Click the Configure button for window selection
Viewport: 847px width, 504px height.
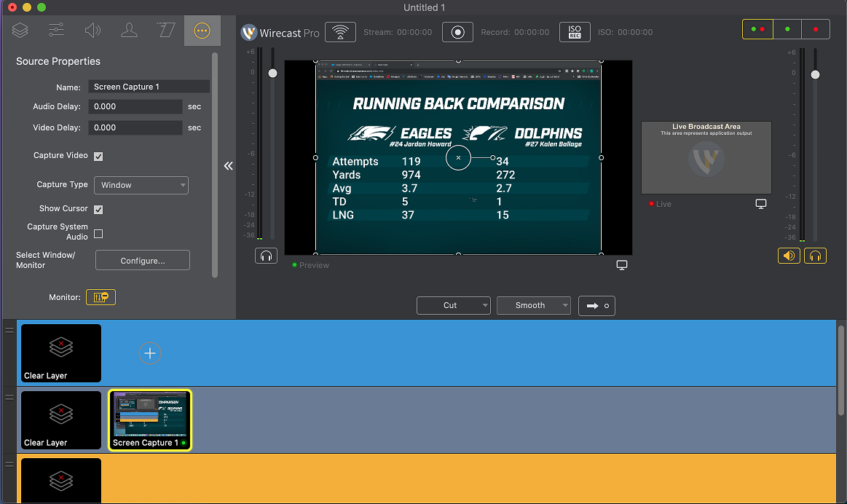tap(142, 260)
